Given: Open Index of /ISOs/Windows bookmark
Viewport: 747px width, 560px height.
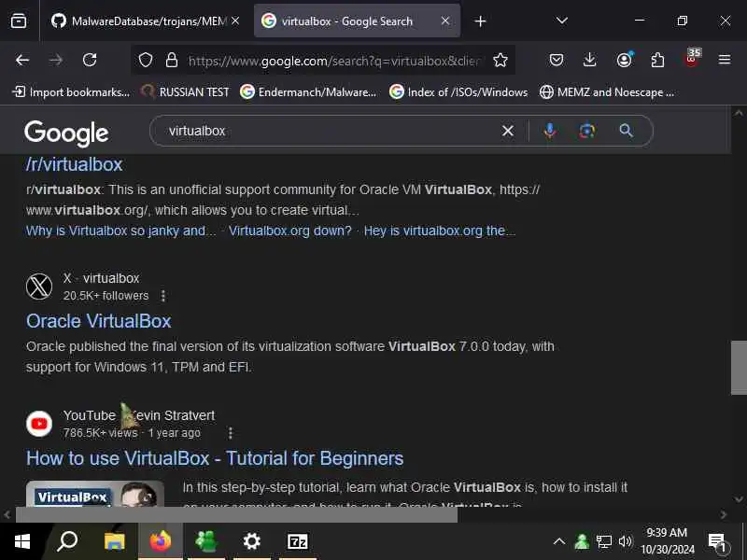Looking at the screenshot, I should (458, 91).
